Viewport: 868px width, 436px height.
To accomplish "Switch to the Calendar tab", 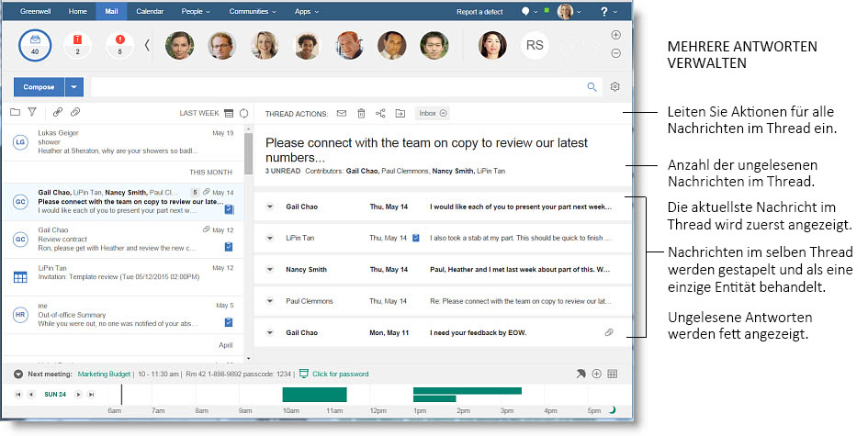I will pos(150,11).
